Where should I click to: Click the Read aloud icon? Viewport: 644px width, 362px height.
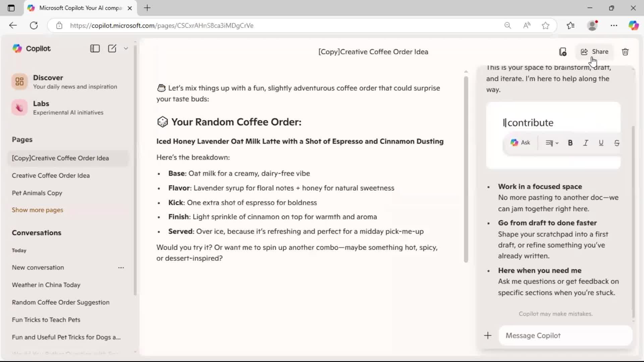click(527, 25)
